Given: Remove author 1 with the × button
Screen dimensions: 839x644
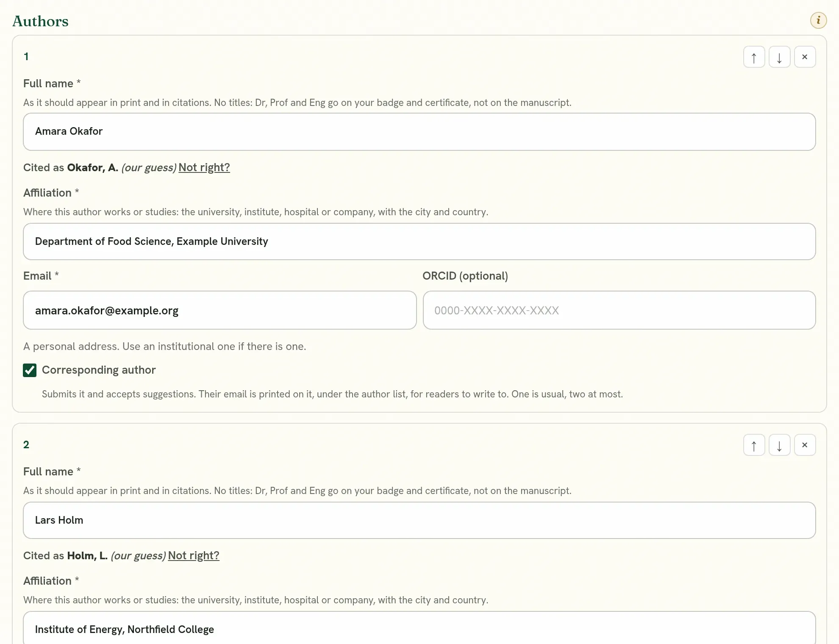Looking at the screenshot, I should point(805,57).
